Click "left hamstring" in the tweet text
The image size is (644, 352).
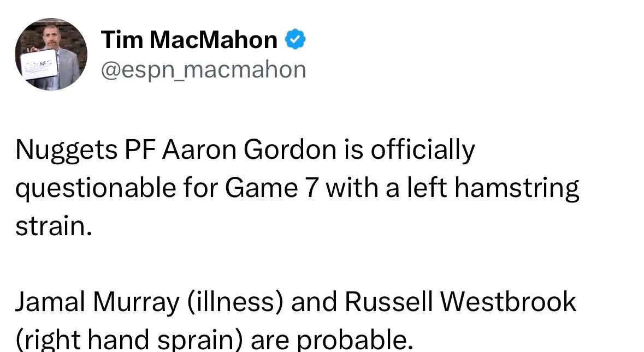click(493, 189)
